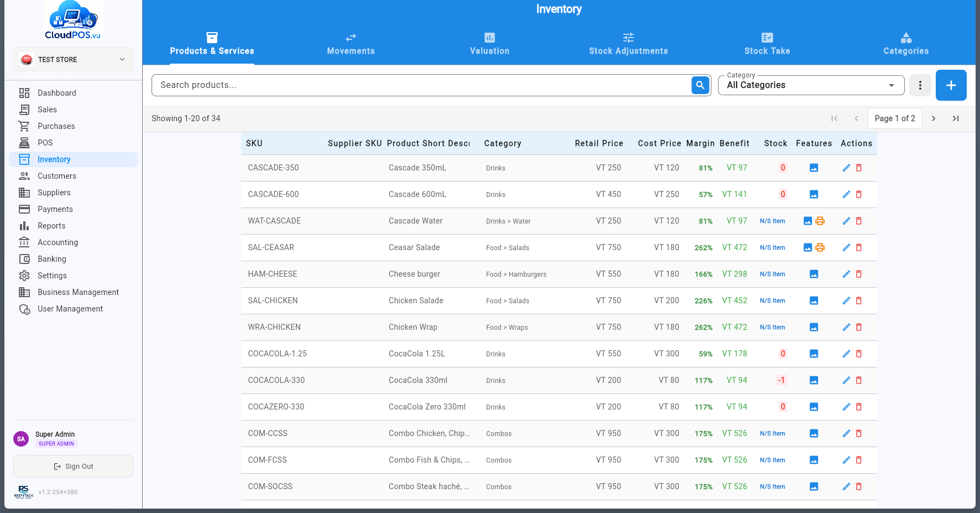Click the Sign Out button
Screen dimensions: 980x513
pyautogui.click(x=73, y=467)
